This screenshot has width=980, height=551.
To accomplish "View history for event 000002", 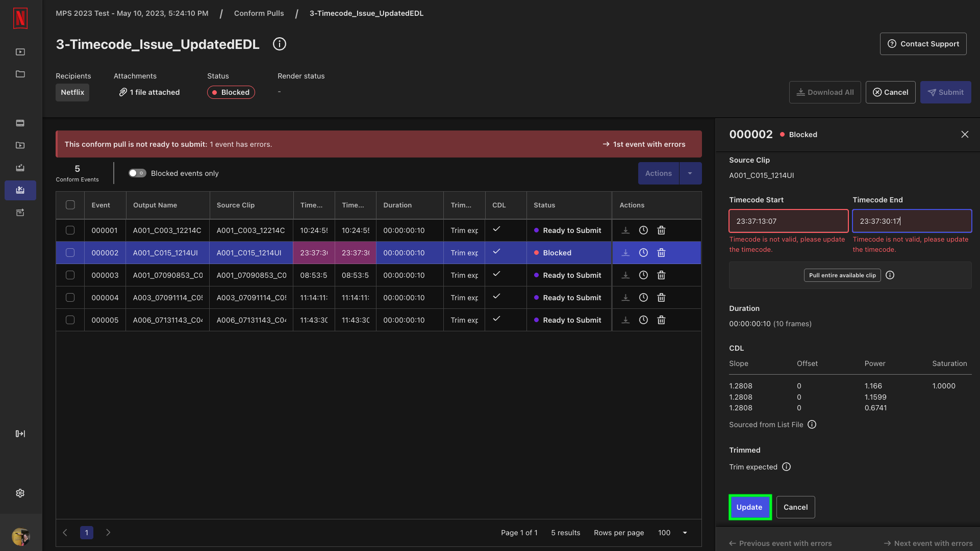I will tap(644, 253).
